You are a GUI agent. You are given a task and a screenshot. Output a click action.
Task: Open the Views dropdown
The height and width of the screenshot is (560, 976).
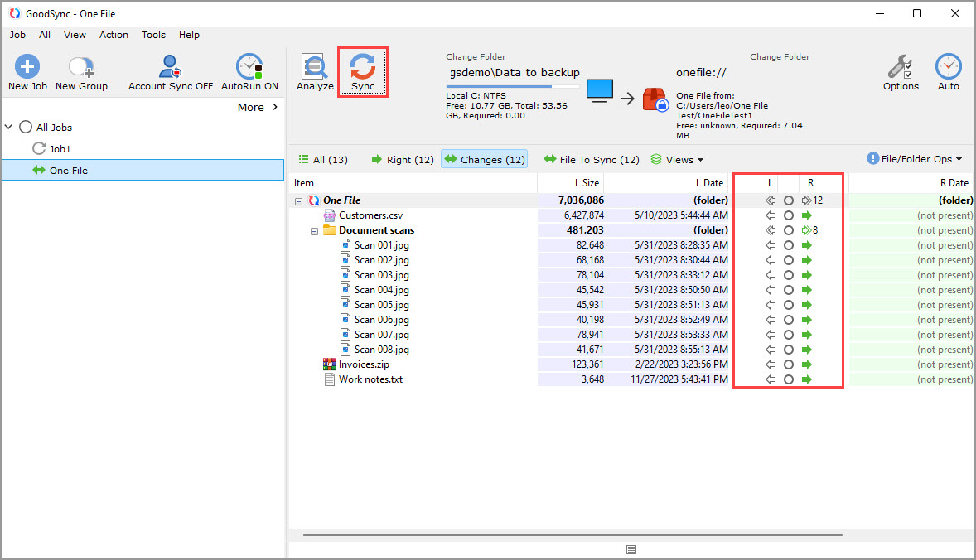coord(677,160)
